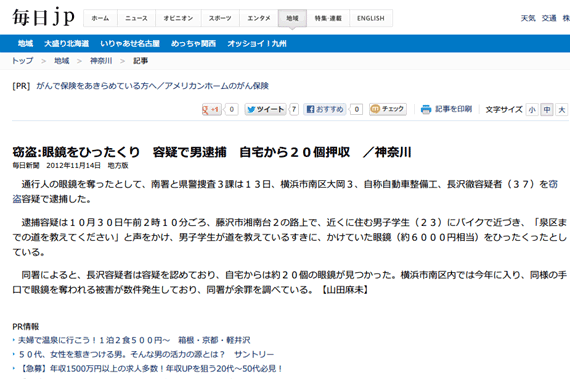Select オッショイ！九州 in the blue bar
Screen dimensions: 570x379
pos(257,44)
